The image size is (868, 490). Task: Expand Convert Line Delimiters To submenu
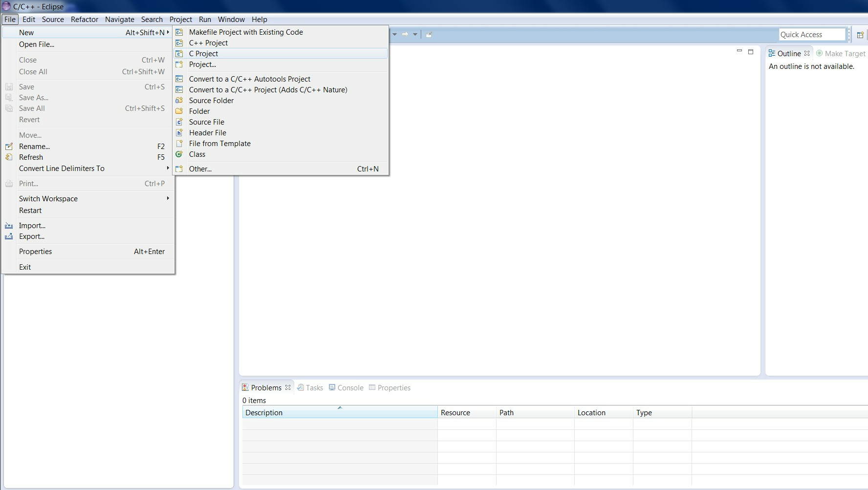click(x=168, y=168)
